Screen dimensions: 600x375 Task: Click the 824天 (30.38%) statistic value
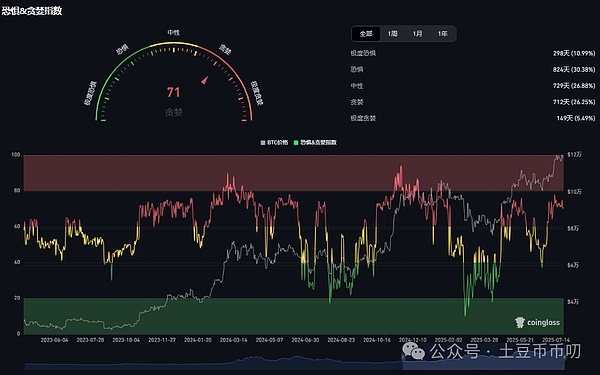coord(574,69)
